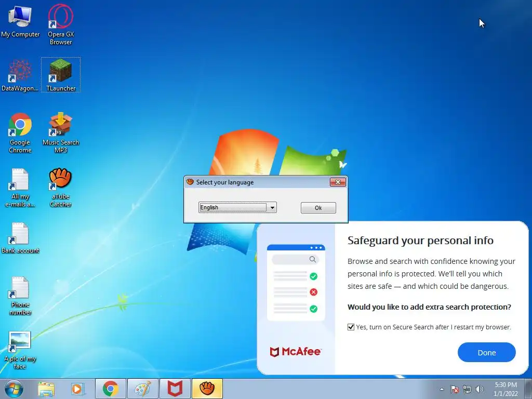
Task: Select the Music Search MP3 shortcut
Action: (x=61, y=133)
